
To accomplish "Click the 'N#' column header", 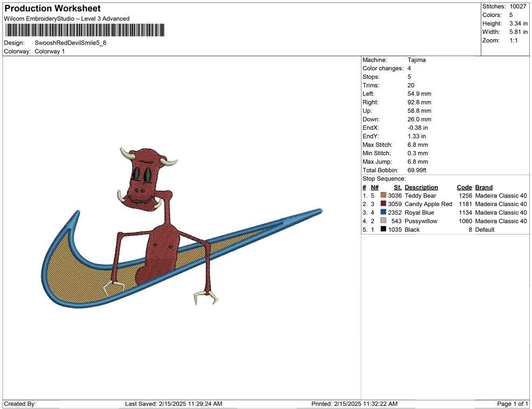I will [375, 187].
